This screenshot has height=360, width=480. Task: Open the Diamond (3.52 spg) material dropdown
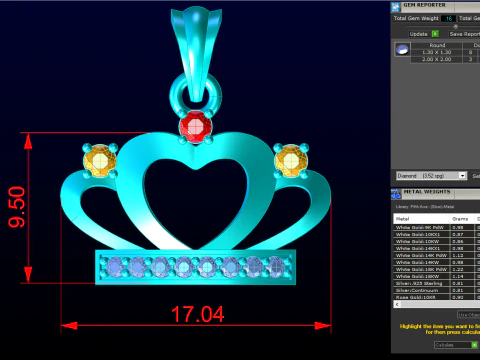[431, 175]
